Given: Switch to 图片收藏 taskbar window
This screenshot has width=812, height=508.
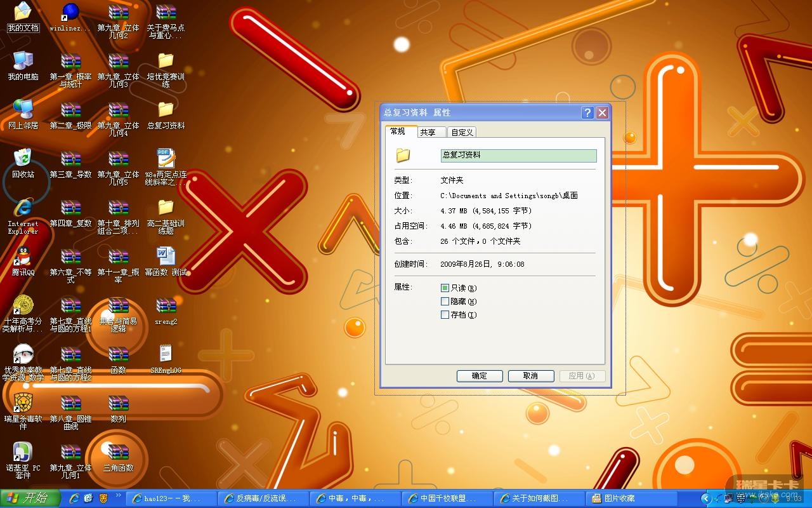Looking at the screenshot, I should (631, 498).
